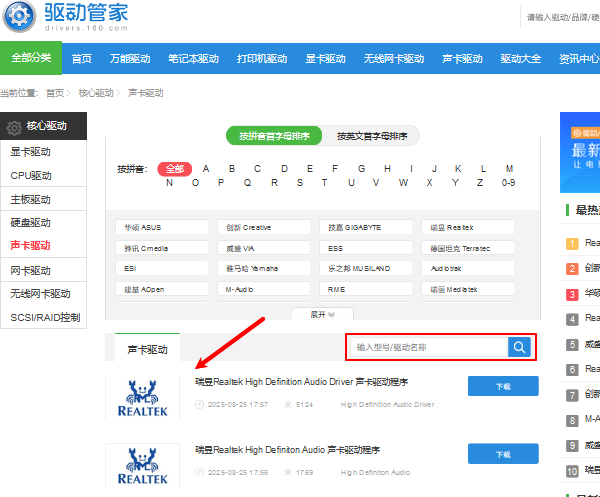Select the 全部 pinyin filter
The height and width of the screenshot is (497, 600).
(174, 169)
